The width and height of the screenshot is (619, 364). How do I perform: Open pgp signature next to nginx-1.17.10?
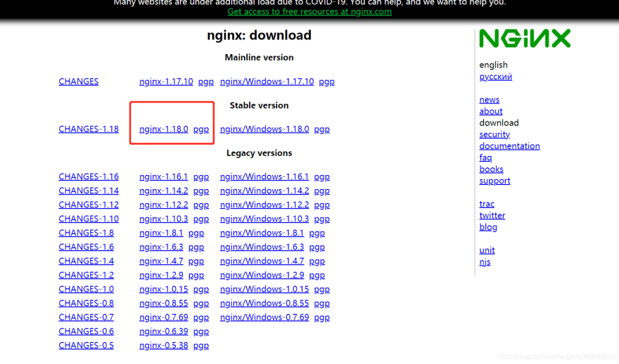[205, 82]
